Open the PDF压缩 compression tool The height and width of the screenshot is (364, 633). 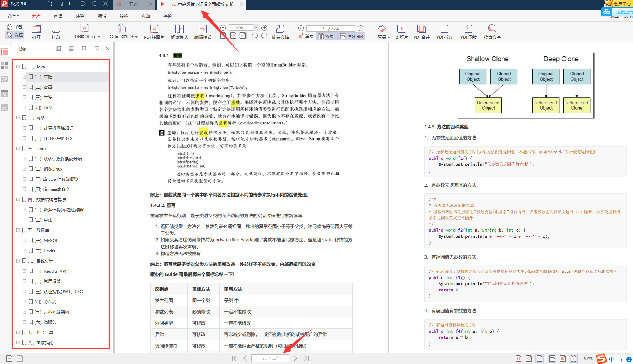[x=468, y=32]
